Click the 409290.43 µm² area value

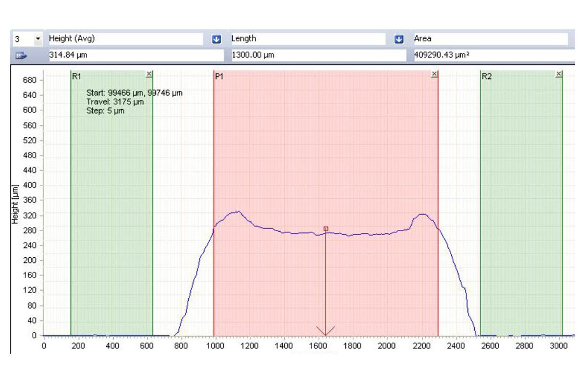click(490, 55)
